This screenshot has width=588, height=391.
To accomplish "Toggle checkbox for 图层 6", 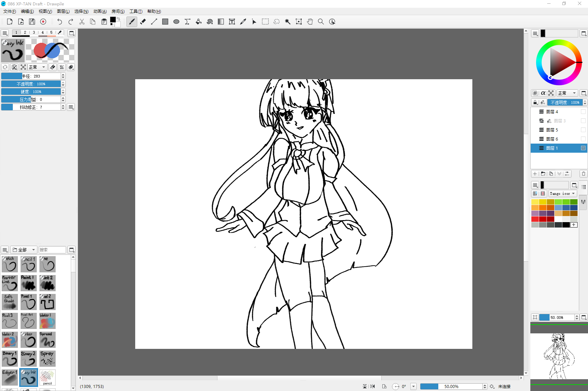I will [x=583, y=139].
